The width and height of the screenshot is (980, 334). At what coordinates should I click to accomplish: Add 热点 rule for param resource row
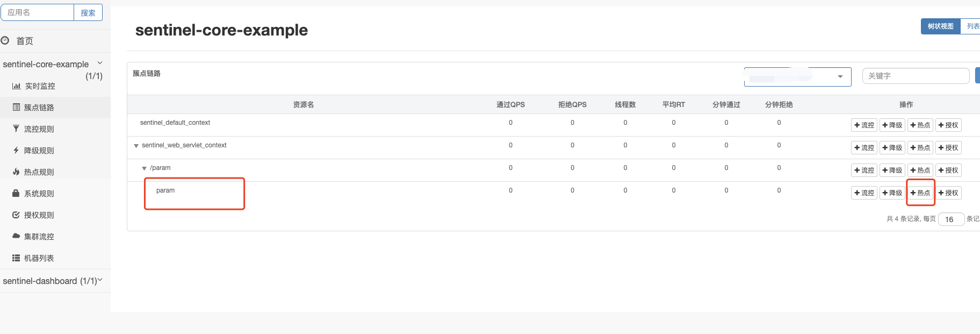pos(920,193)
